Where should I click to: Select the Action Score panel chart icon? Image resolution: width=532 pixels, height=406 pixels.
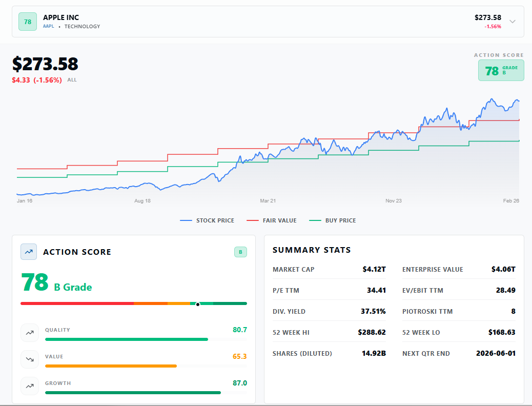click(x=29, y=252)
